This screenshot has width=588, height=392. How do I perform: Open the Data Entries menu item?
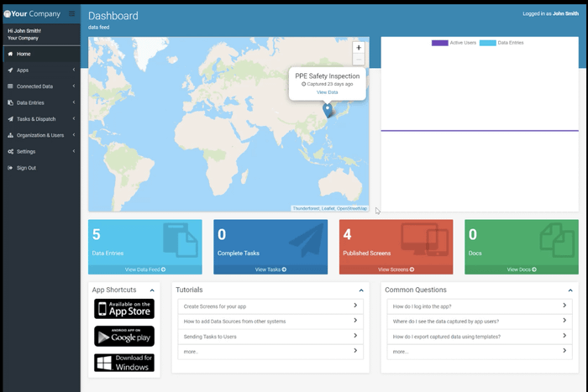click(x=42, y=102)
